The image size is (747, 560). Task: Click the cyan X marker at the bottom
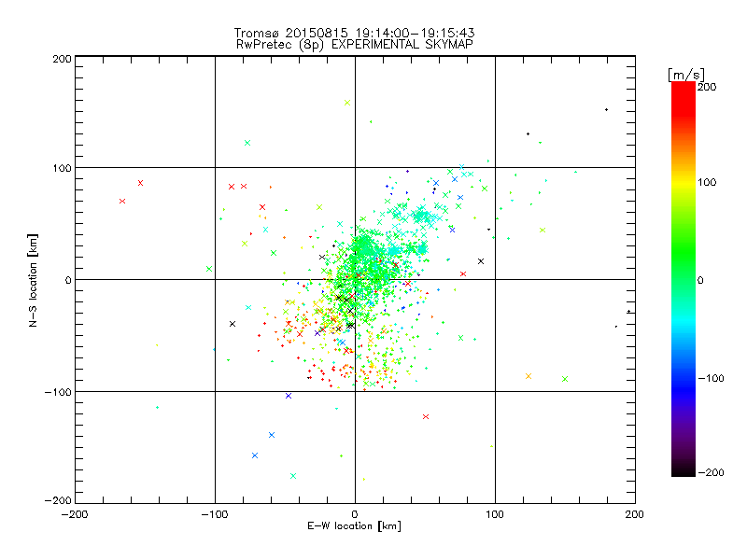(x=293, y=476)
